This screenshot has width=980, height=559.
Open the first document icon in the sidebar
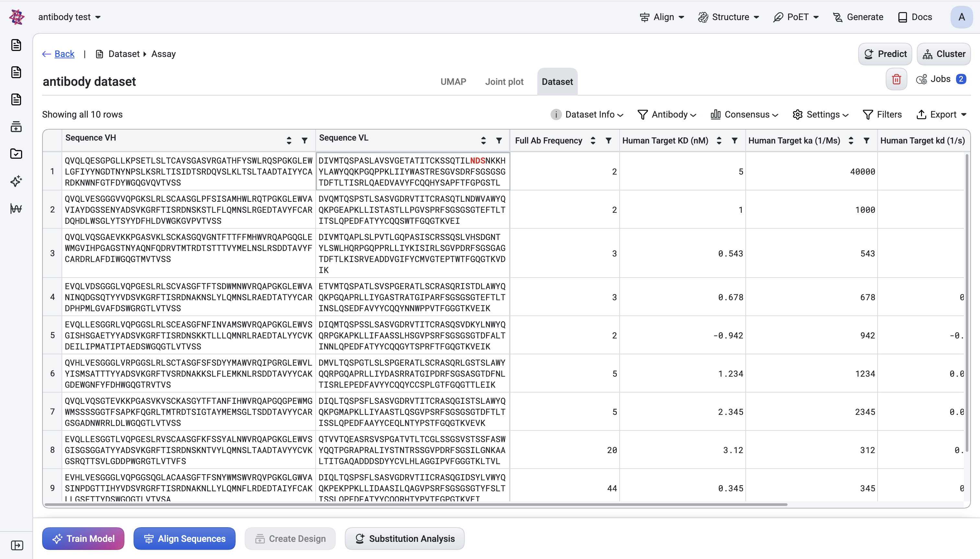point(16,45)
